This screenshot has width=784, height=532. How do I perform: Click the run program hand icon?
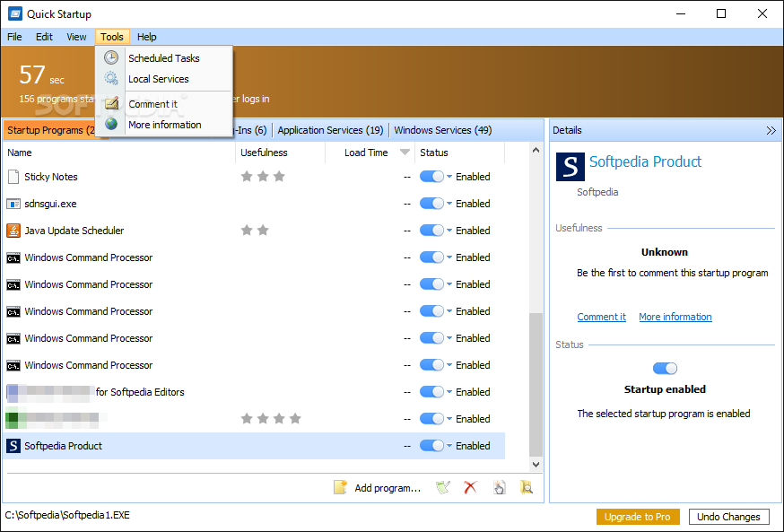tap(499, 487)
